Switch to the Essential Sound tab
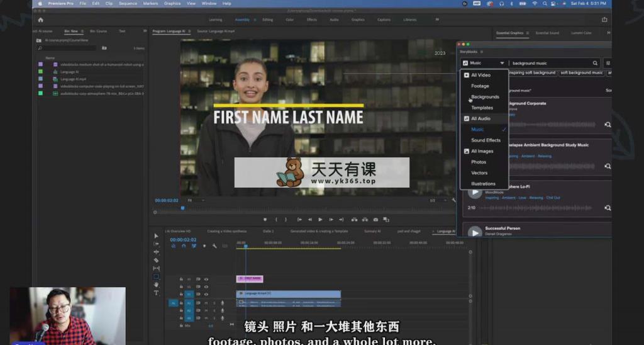Screen dimensions: 644x345 (547, 33)
